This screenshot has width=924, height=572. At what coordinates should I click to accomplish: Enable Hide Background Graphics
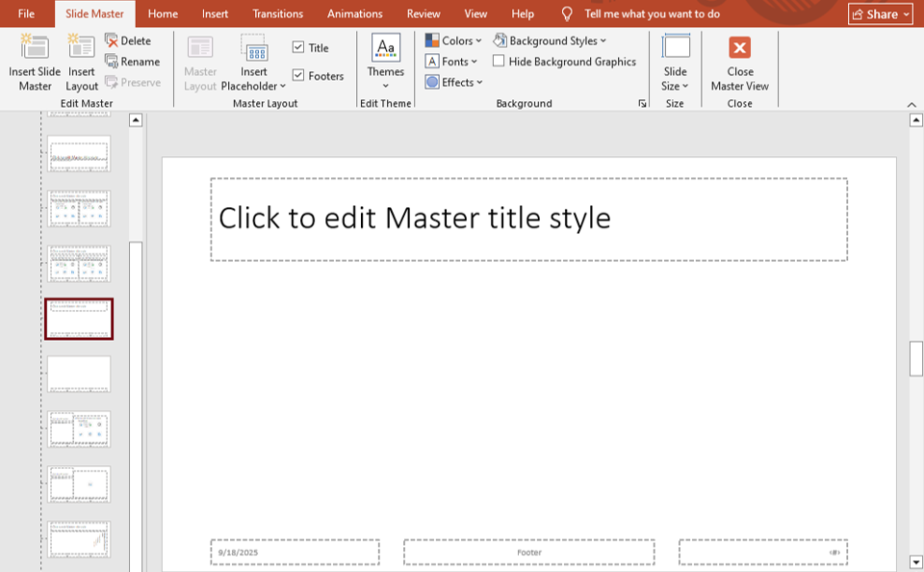(499, 62)
